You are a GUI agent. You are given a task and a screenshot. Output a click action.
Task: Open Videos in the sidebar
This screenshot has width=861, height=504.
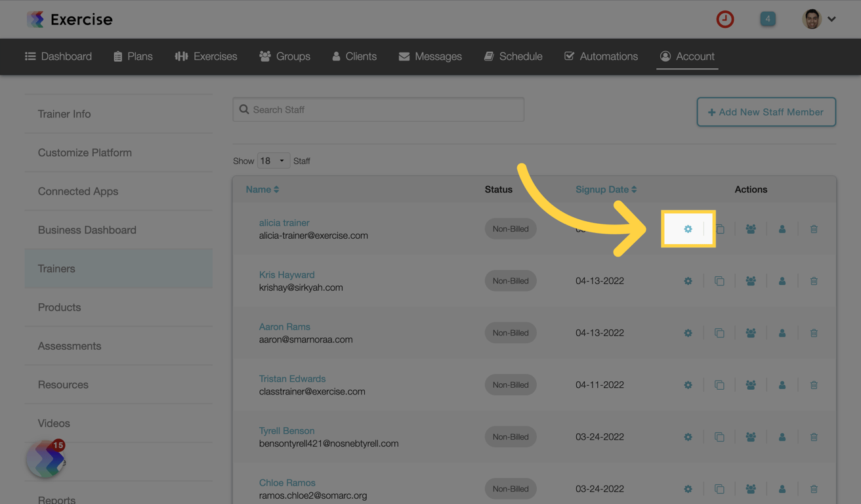(x=119, y=423)
